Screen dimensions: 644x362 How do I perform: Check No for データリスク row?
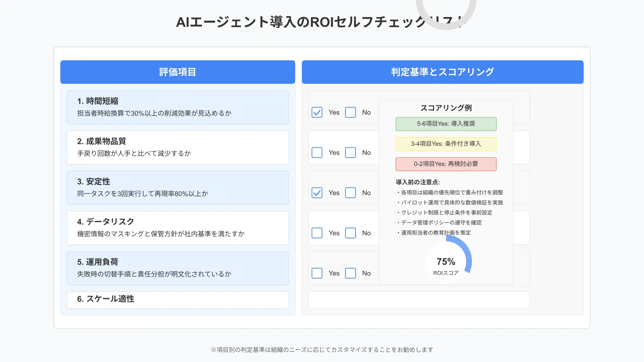pyautogui.click(x=351, y=233)
